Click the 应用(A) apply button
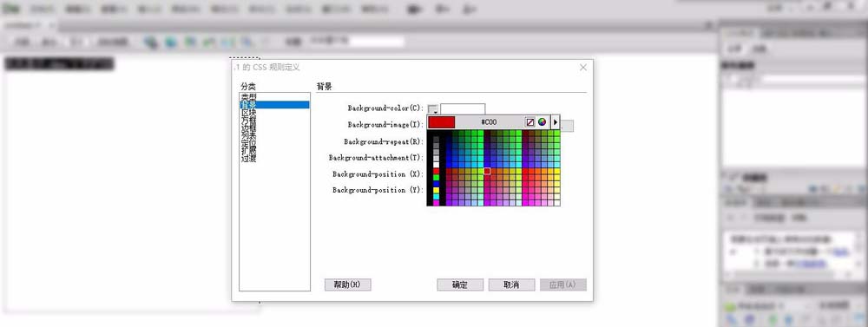 tap(563, 284)
